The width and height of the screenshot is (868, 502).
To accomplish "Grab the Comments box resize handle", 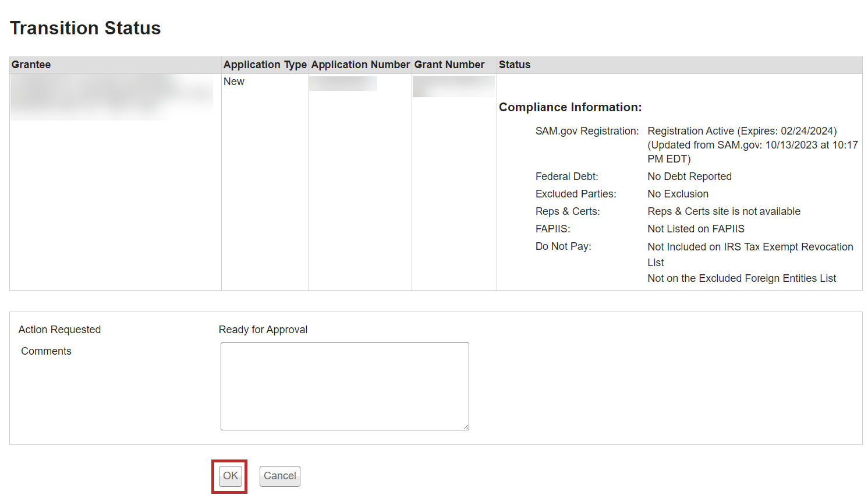I will (466, 427).
